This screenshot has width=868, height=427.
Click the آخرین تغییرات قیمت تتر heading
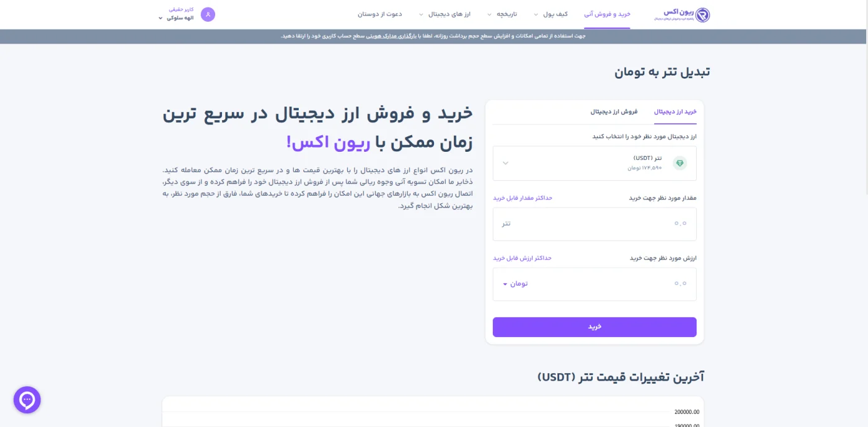621,377
